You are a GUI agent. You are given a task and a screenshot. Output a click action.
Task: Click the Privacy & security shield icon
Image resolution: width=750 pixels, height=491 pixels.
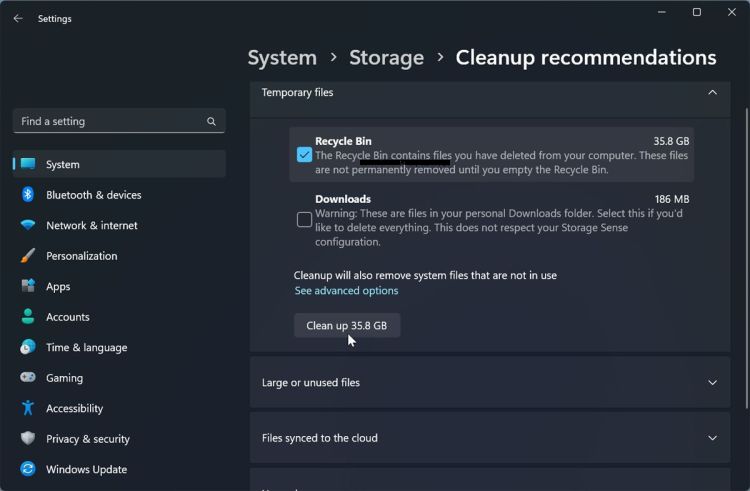tap(28, 439)
